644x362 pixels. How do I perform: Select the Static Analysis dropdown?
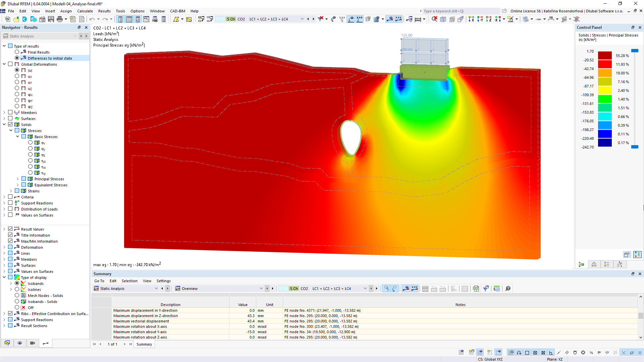coord(126,288)
